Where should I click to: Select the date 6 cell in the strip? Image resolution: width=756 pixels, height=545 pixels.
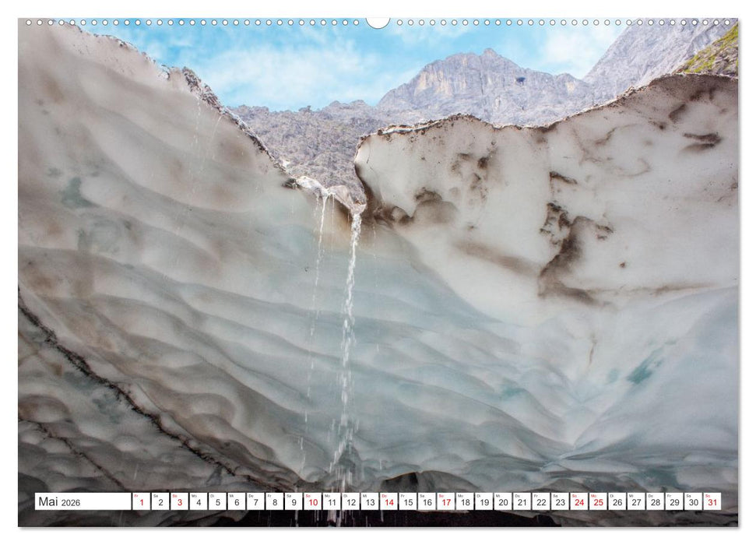point(237,505)
